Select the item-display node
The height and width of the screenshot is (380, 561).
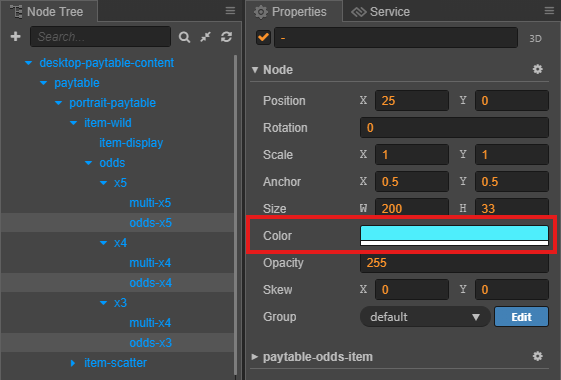click(x=131, y=143)
